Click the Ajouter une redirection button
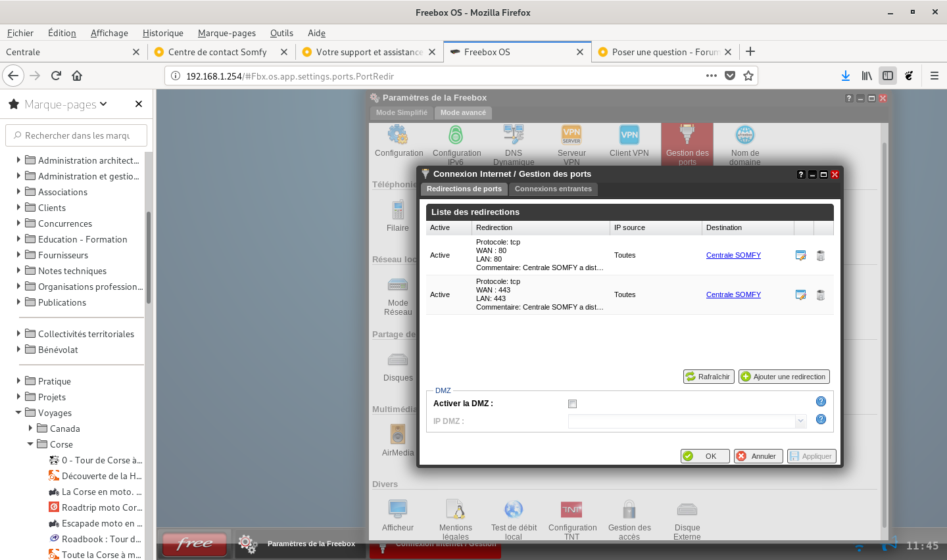 pos(783,377)
